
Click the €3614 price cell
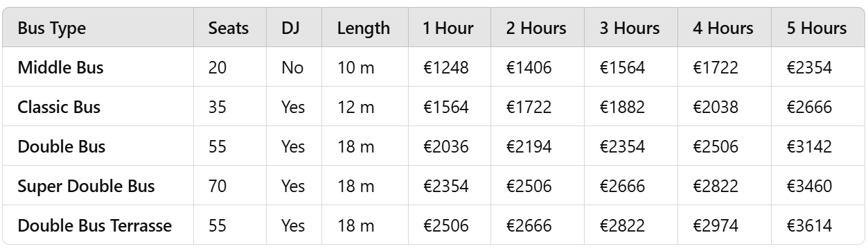pyautogui.click(x=809, y=226)
